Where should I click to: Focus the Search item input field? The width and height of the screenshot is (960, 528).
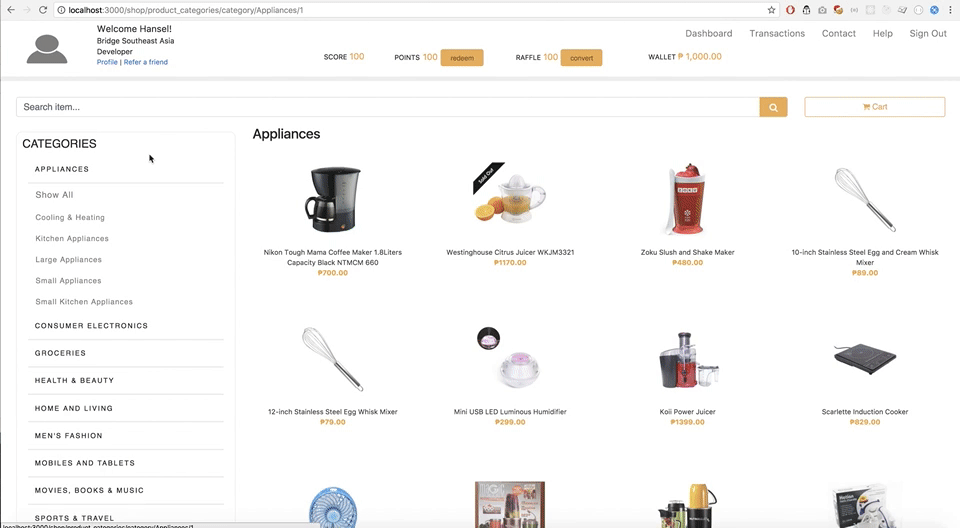pos(388,107)
